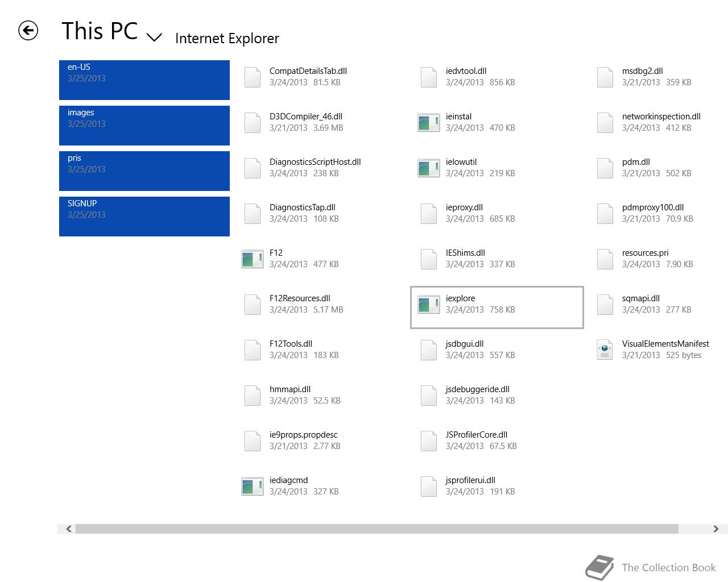Select the VisualElementsManifest file icon

click(x=605, y=350)
